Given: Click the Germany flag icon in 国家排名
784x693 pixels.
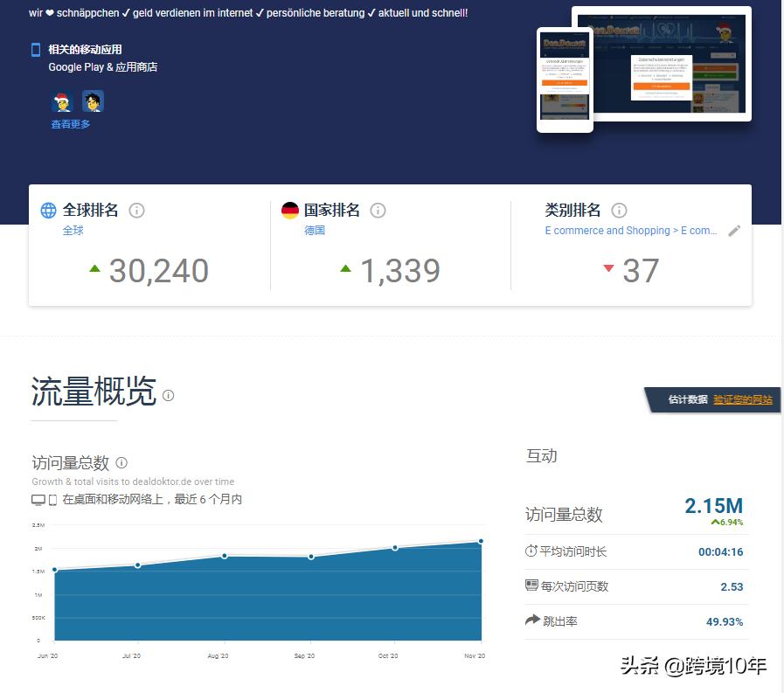Looking at the screenshot, I should tap(291, 209).
